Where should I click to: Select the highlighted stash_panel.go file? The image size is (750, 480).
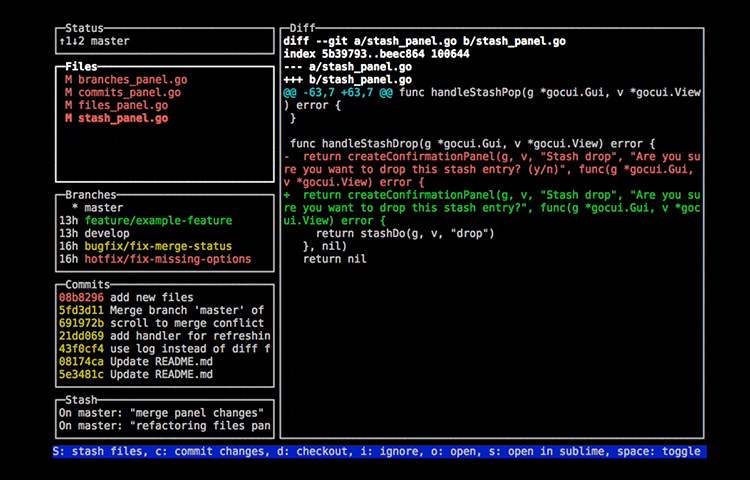point(122,118)
